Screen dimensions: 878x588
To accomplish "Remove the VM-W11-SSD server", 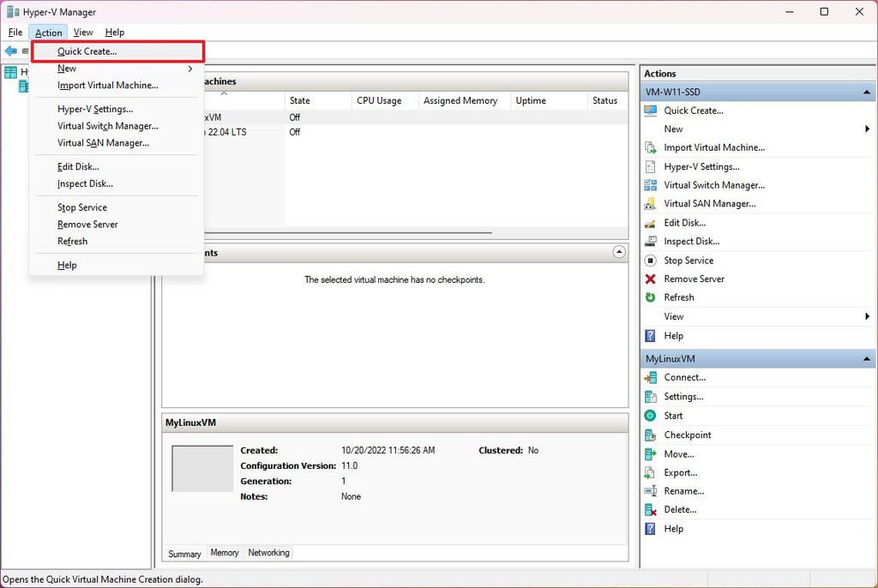I will click(693, 279).
